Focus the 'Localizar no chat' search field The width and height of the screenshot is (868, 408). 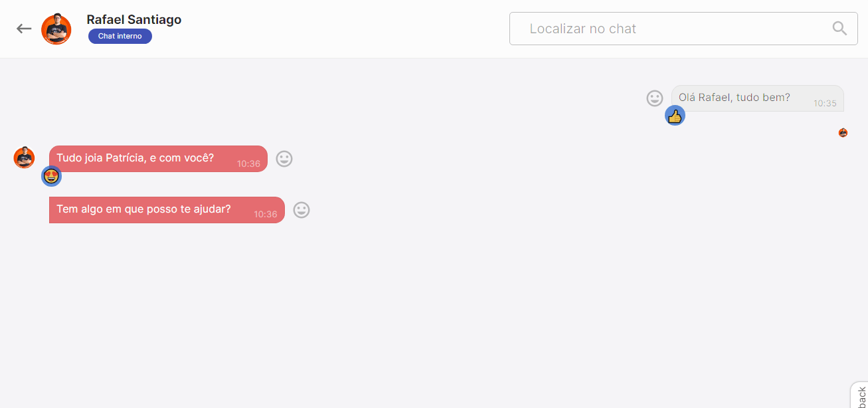[x=683, y=29]
